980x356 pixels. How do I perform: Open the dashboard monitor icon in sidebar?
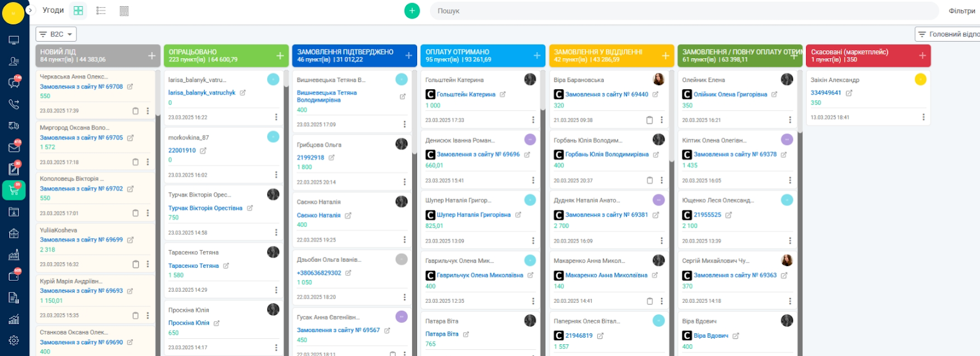point(13,40)
